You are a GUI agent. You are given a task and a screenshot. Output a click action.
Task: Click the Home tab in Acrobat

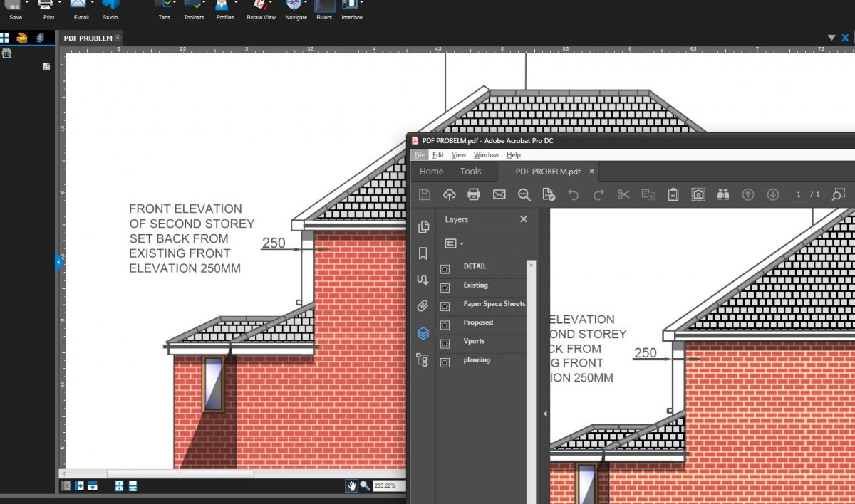click(x=431, y=172)
